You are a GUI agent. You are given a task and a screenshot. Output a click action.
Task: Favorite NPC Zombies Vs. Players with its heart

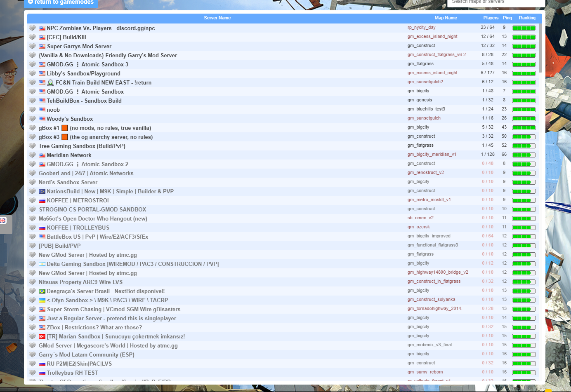32,28
